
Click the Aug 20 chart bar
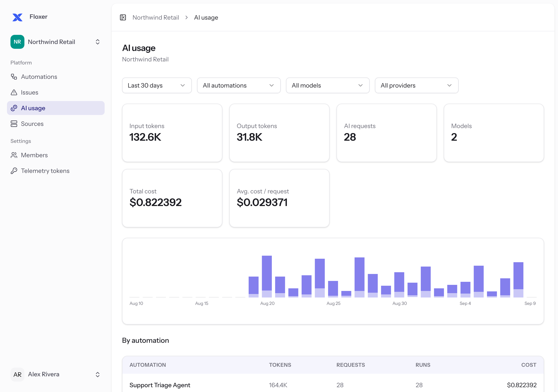point(267,276)
